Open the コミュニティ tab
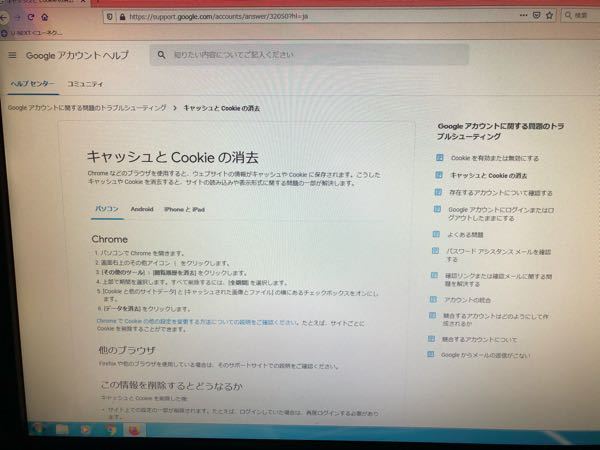600x450 pixels. 86,84
